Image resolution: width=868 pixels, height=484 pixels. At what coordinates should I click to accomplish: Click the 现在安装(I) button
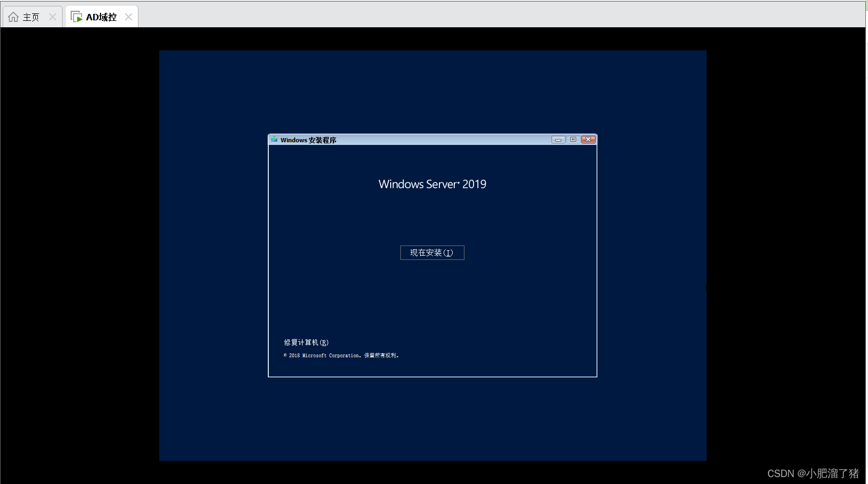point(432,252)
